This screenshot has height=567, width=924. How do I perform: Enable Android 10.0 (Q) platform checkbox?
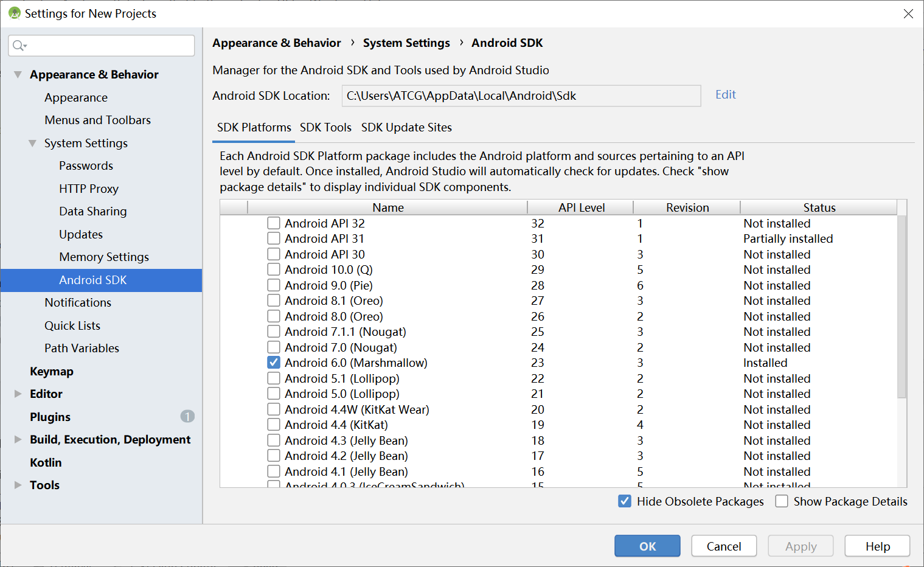point(274,270)
